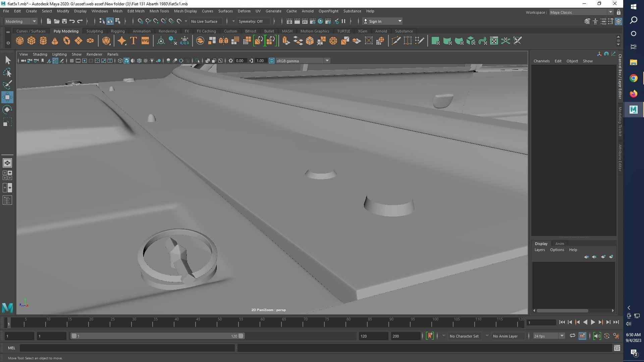
Task: Open the Mesh Tools menu
Action: [159, 11]
